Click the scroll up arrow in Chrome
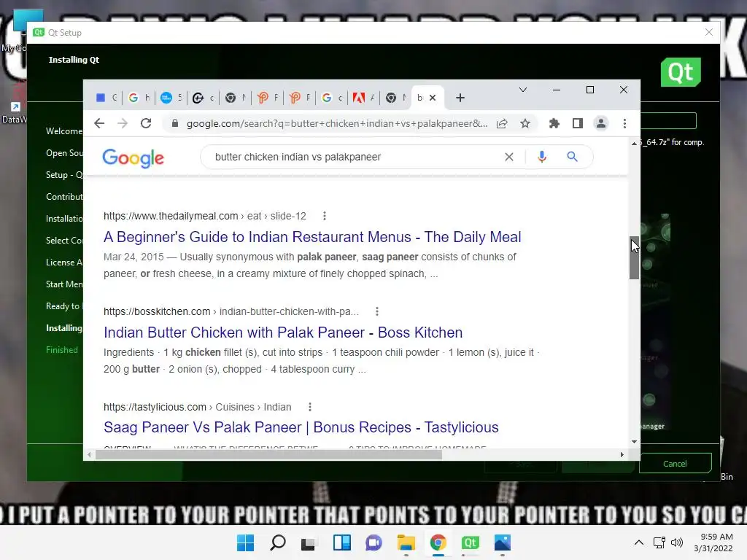 click(634, 144)
